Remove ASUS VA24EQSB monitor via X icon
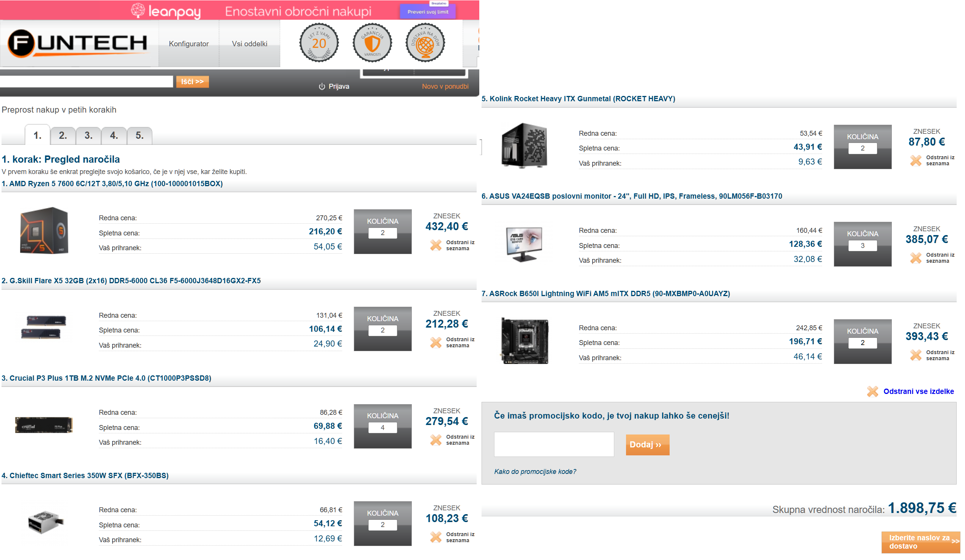Image resolution: width=965 pixels, height=560 pixels. [x=916, y=258]
